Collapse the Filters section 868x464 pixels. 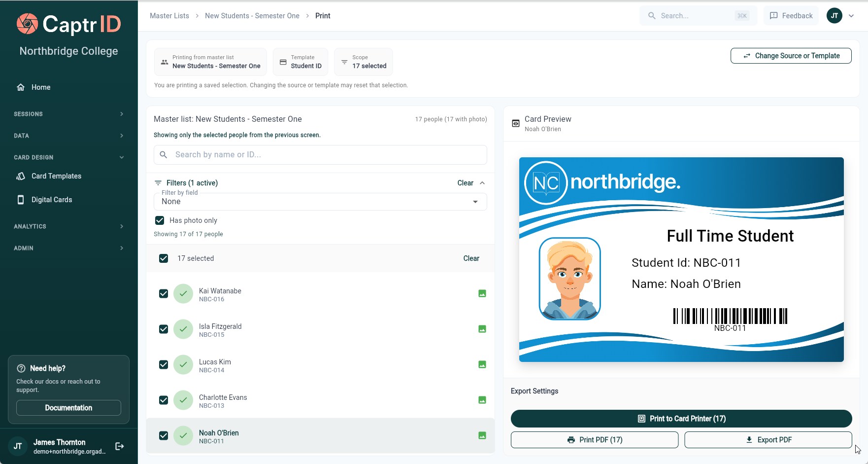[x=482, y=182]
